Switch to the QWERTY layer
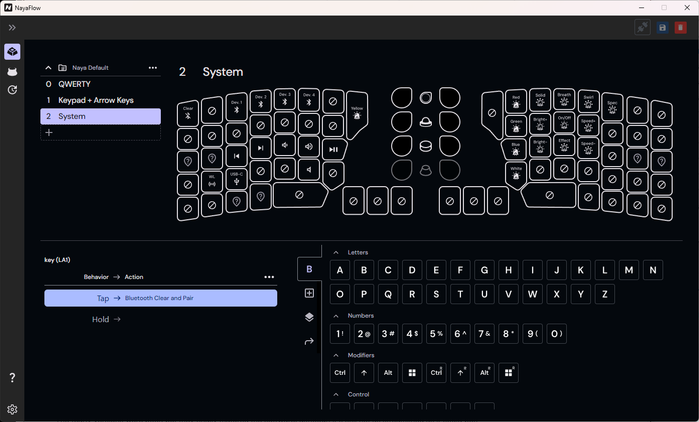Image resolution: width=699 pixels, height=422 pixels. coord(100,84)
